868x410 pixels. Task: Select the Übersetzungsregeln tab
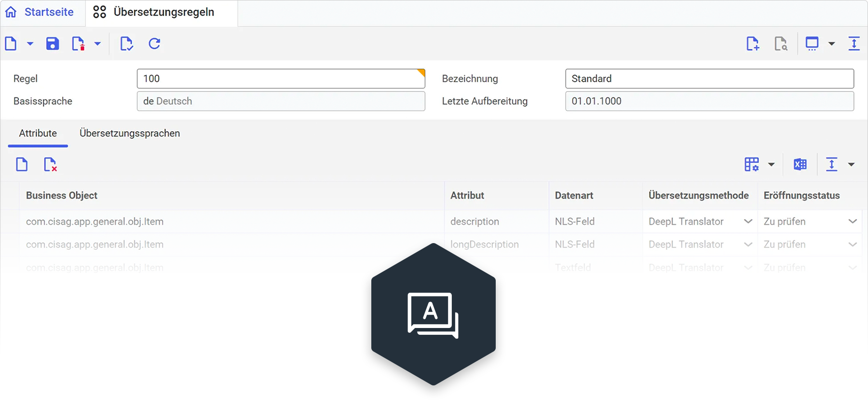[x=162, y=13]
